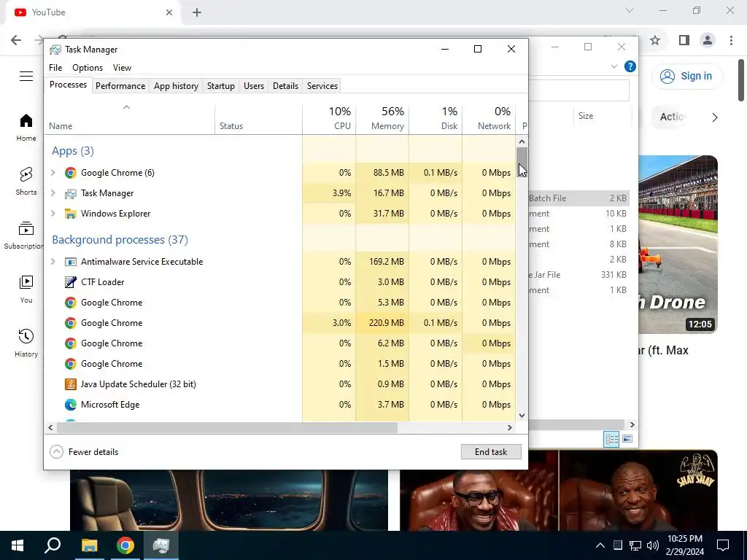Open Task Manager File menu

click(x=55, y=68)
